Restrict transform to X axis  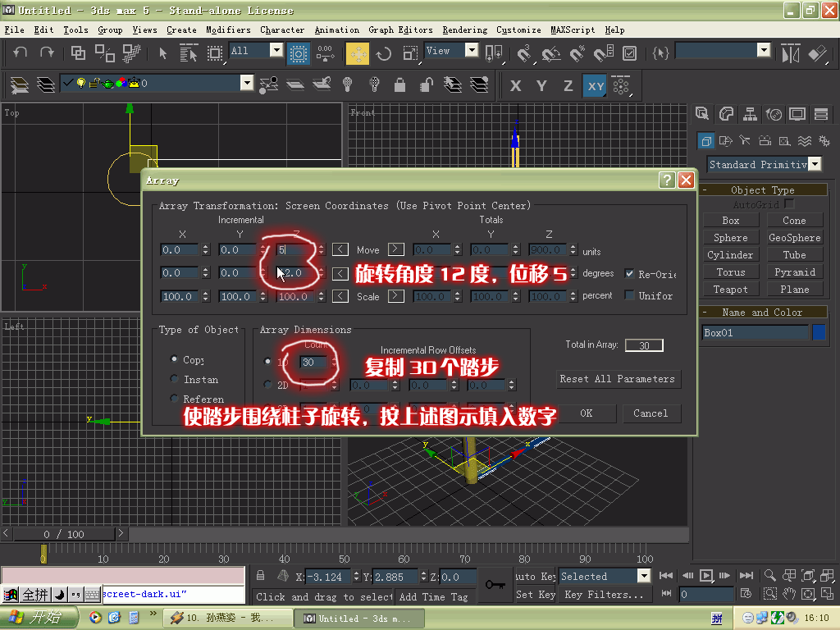[x=515, y=85]
